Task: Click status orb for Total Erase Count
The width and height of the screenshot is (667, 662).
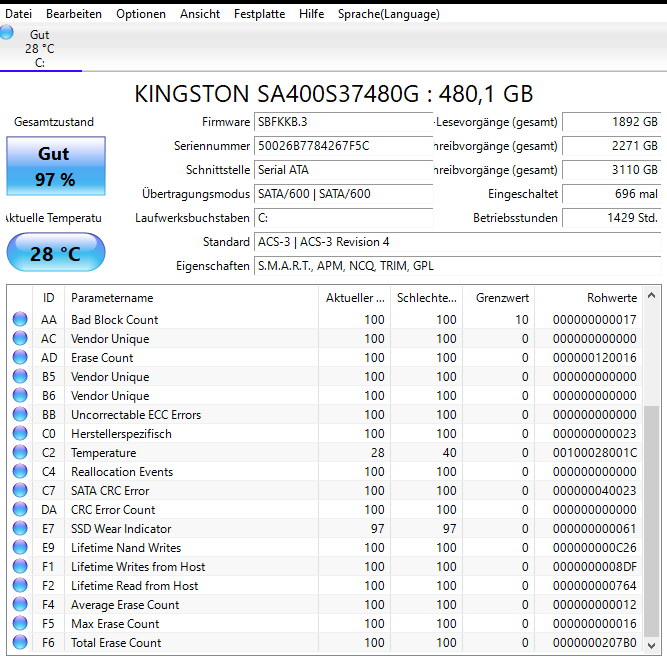Action: click(20, 642)
